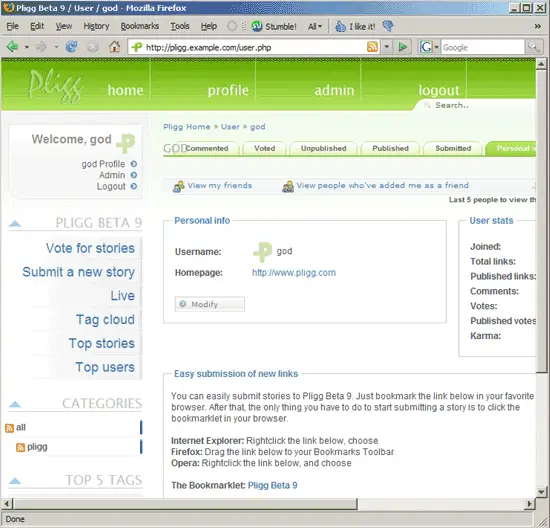The image size is (550, 528).
Task: Click the green Go arrow button
Action: click(x=403, y=47)
